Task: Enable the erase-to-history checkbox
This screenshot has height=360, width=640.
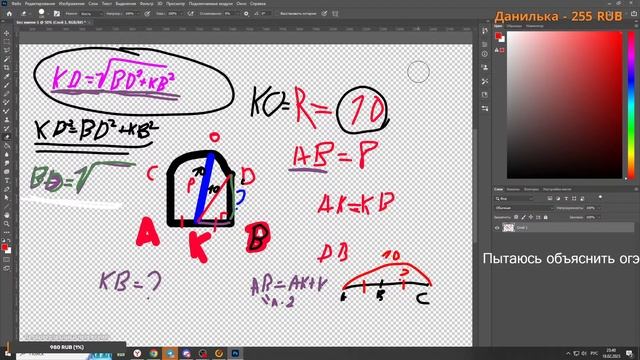Action: click(278, 13)
